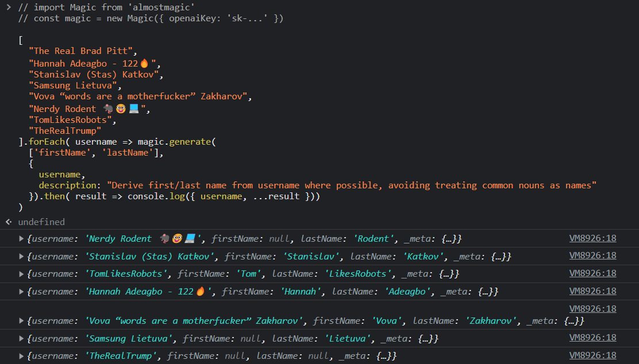639x364 pixels.
Task: Expand the Samsung Lietuva log object
Action: click(21, 338)
